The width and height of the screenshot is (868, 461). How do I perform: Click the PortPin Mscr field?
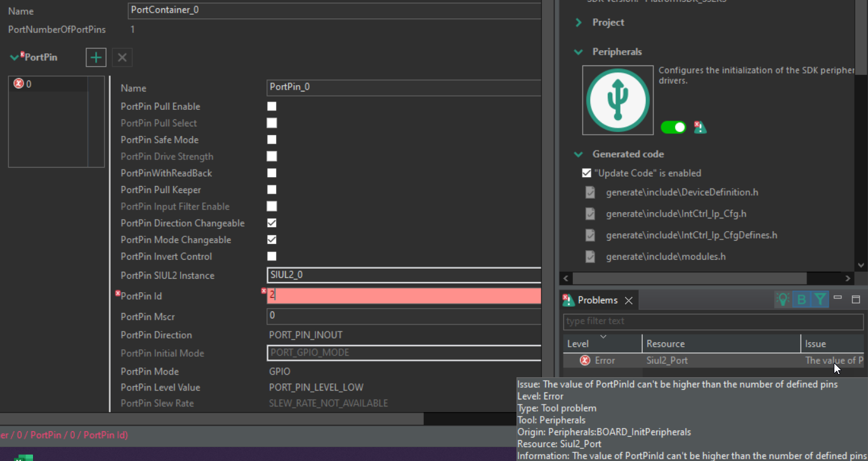pos(404,316)
